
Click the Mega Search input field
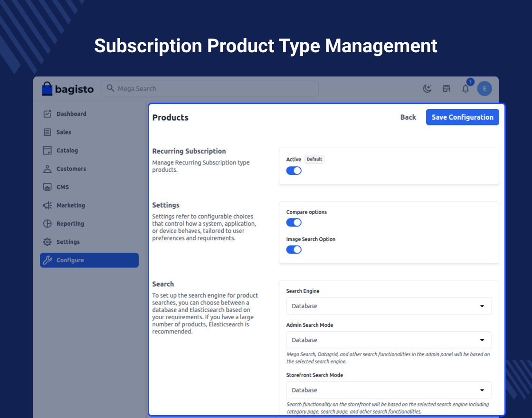209,89
